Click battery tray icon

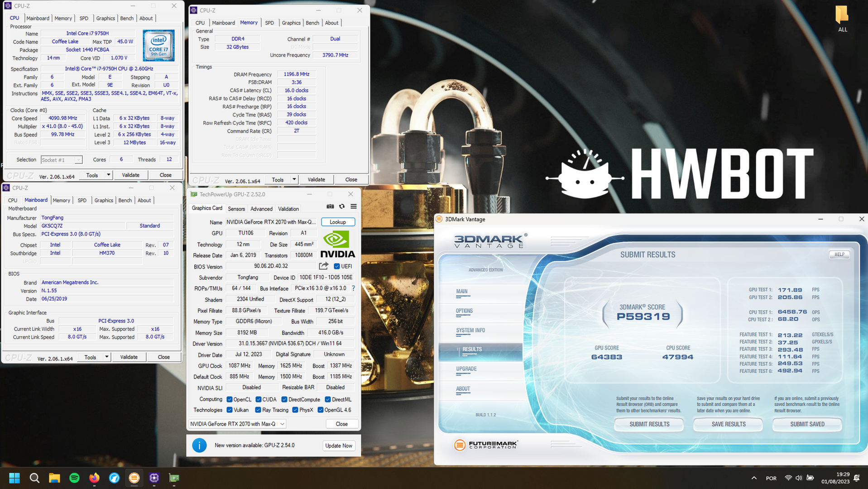[x=810, y=478]
